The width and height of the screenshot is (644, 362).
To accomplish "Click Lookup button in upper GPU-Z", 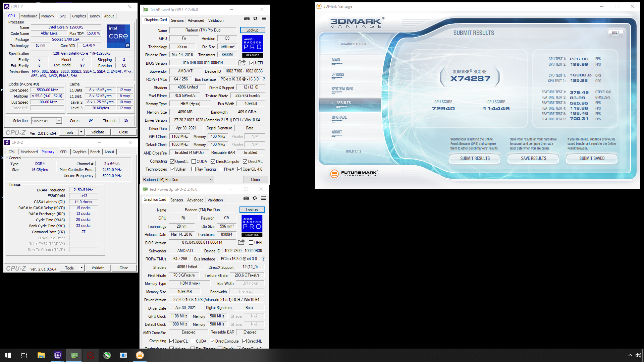I will (253, 30).
